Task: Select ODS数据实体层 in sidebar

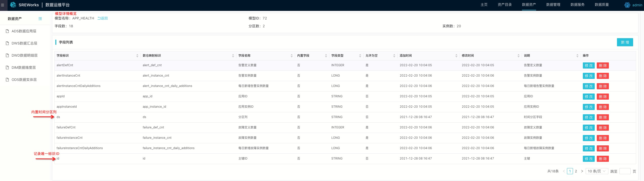Action: pos(24,80)
